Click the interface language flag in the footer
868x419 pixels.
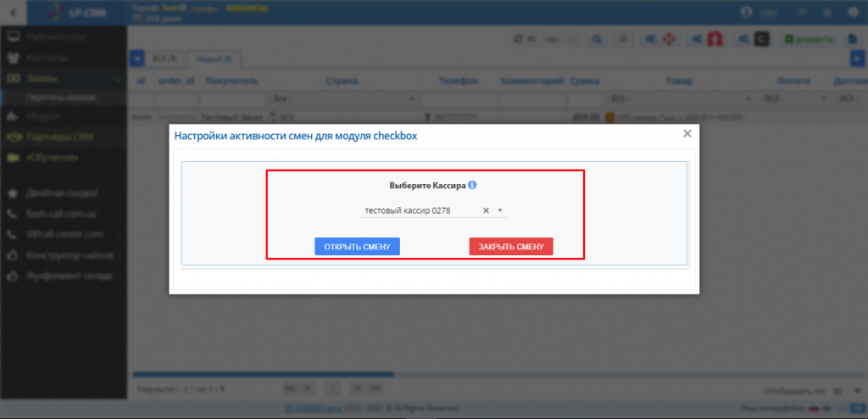(x=813, y=409)
